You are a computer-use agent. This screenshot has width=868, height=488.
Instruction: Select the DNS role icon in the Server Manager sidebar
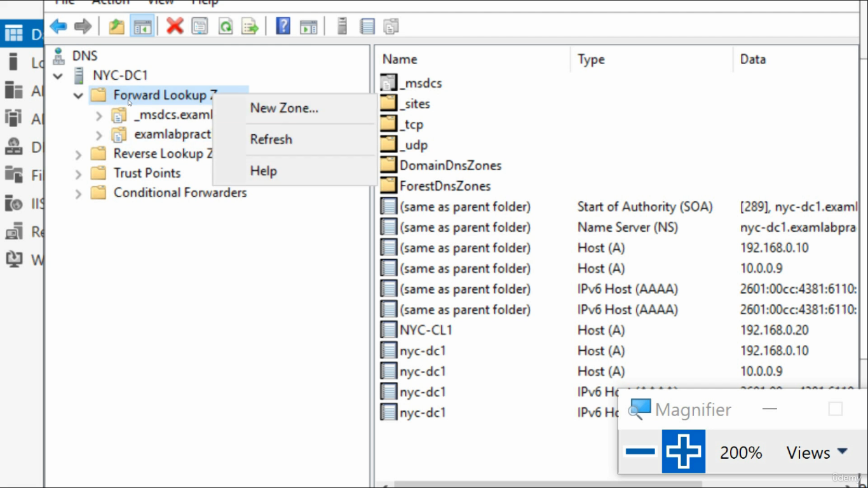point(14,147)
